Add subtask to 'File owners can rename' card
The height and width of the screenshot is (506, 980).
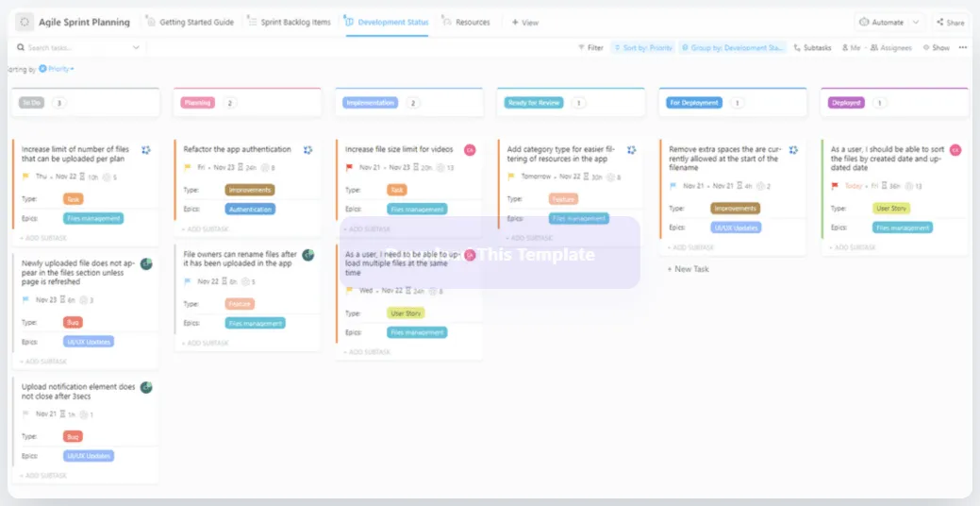[205, 343]
